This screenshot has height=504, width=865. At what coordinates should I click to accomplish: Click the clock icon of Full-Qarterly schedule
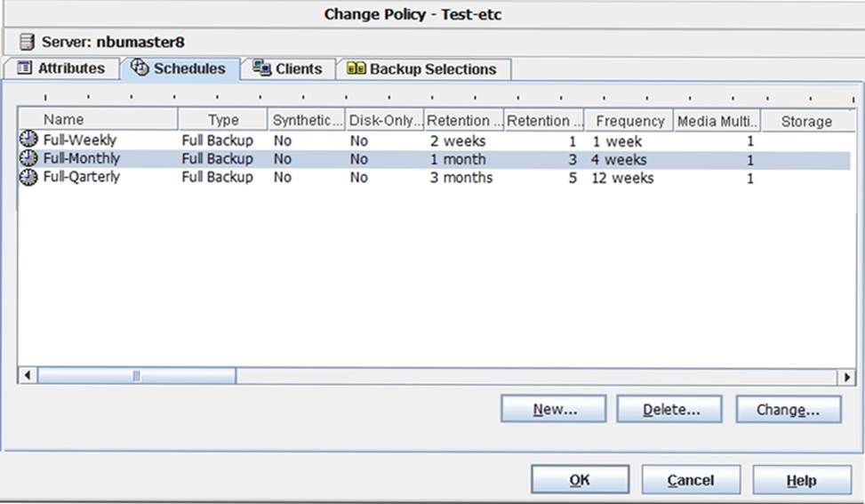(28, 177)
